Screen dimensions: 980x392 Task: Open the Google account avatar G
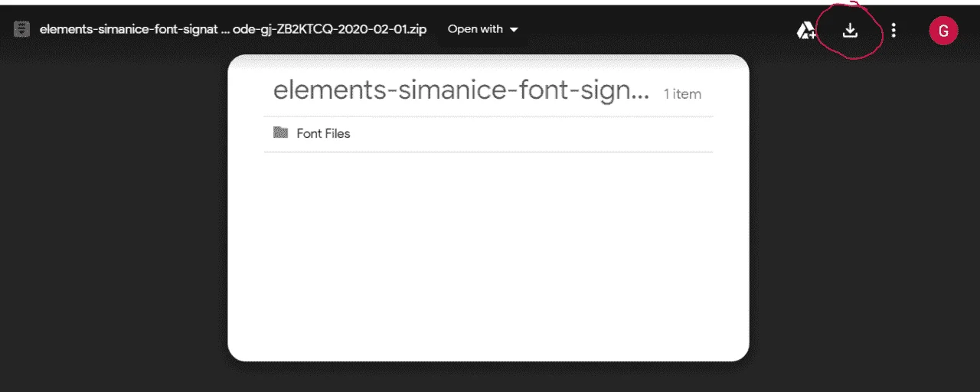point(943,31)
